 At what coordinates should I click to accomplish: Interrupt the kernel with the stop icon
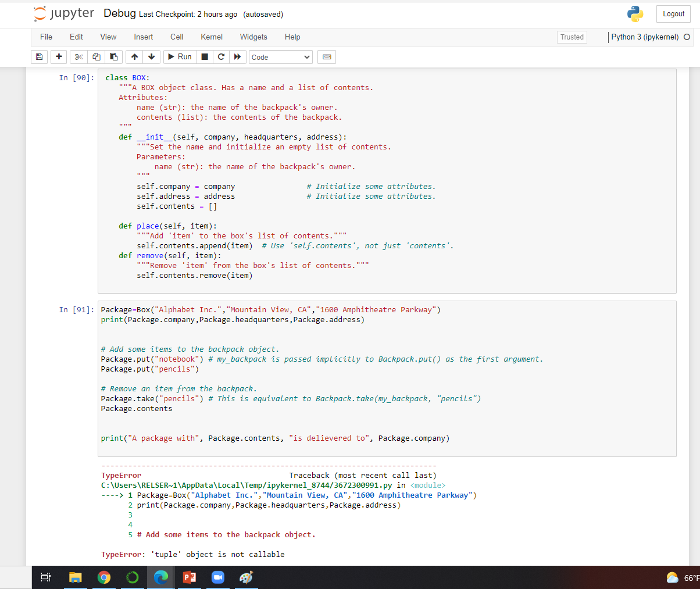(205, 57)
